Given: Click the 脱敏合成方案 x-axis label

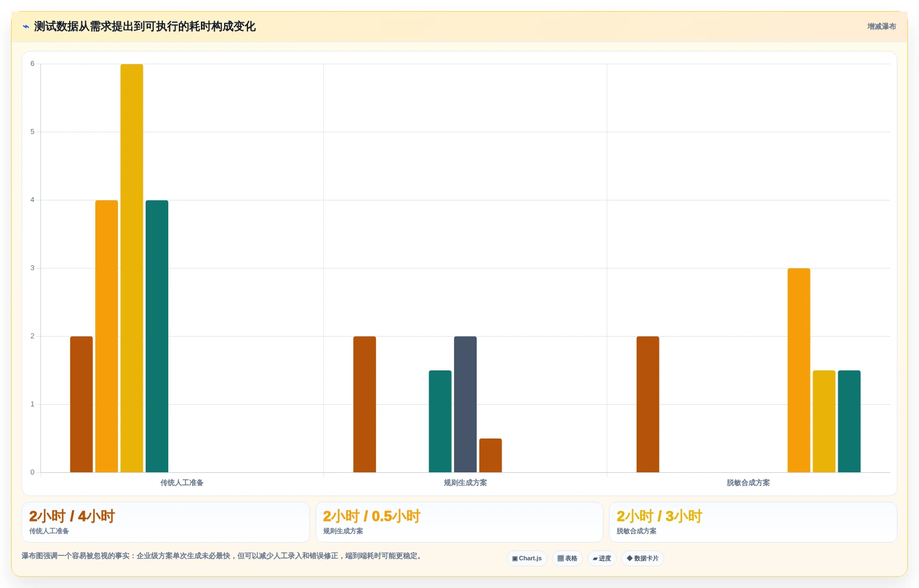Looking at the screenshot, I should (x=748, y=483).
